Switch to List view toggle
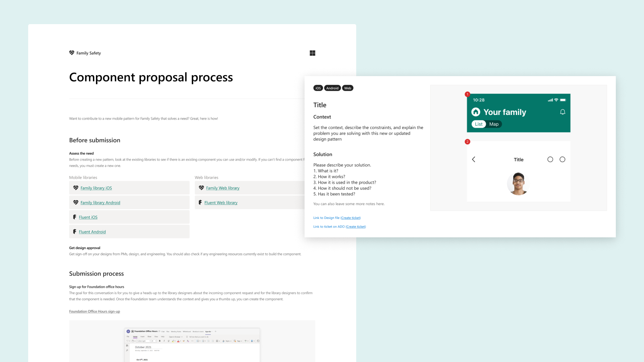This screenshot has height=362, width=644. 479,124
